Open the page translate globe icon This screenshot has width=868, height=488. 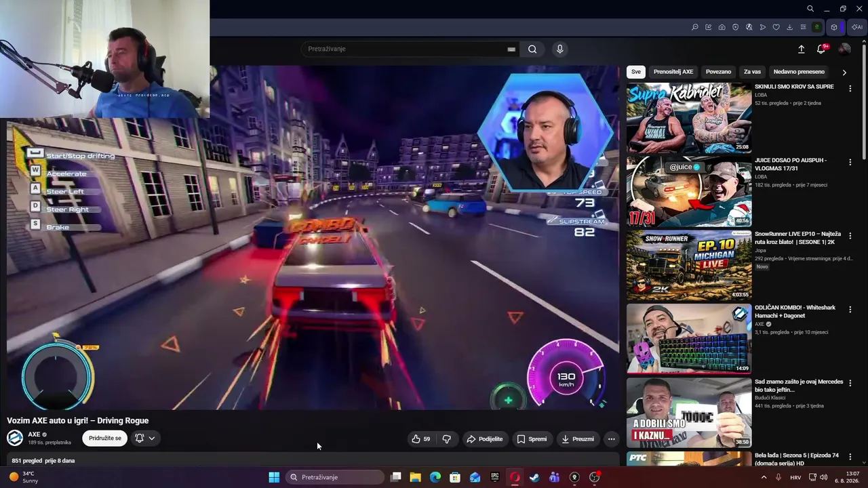point(749,27)
